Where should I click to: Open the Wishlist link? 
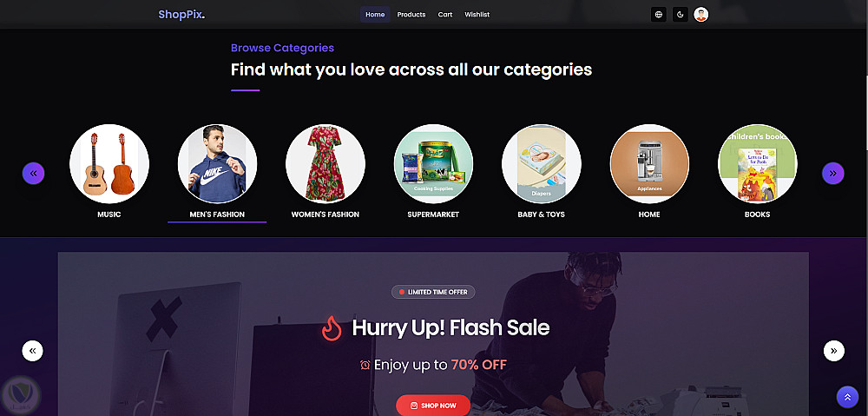click(x=477, y=15)
